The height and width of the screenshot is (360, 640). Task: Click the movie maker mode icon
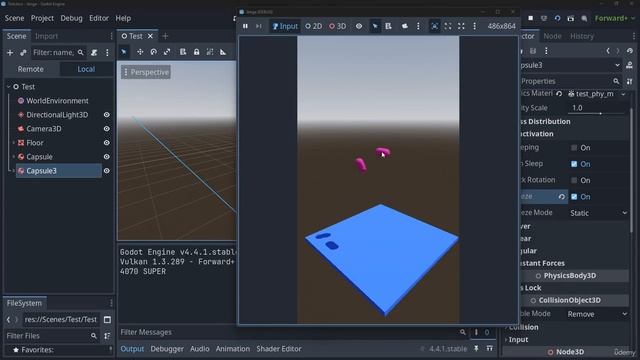584,18
